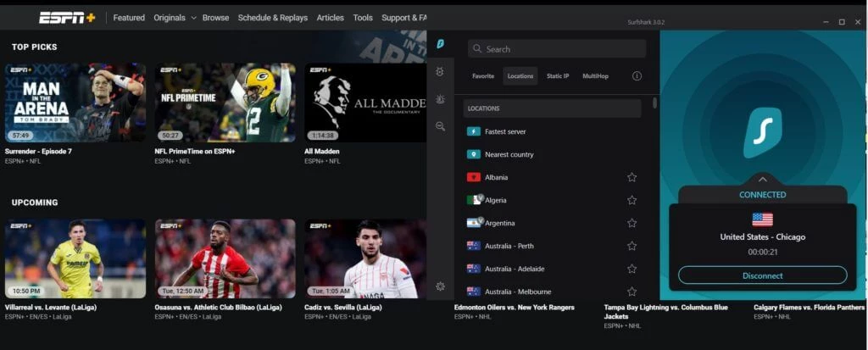The image size is (868, 350).
Task: Click the info icon next to MultiHop
Action: pos(637,76)
